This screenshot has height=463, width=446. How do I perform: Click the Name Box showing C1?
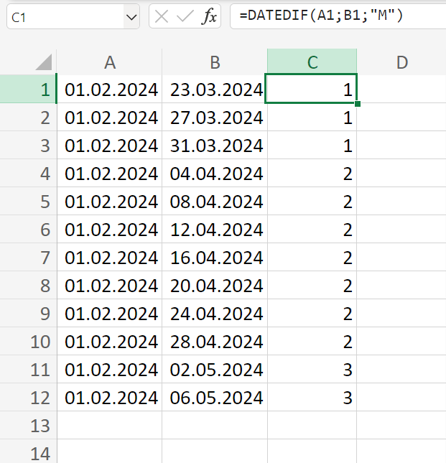click(66, 17)
